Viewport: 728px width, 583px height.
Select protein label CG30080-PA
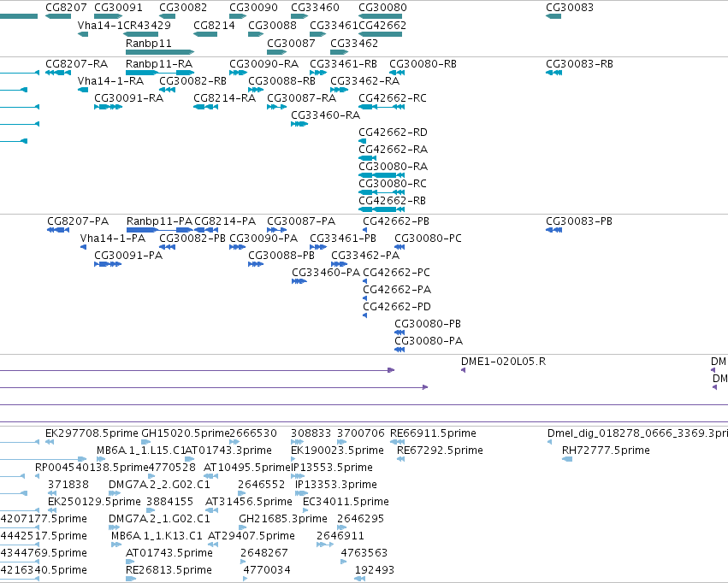(429, 341)
